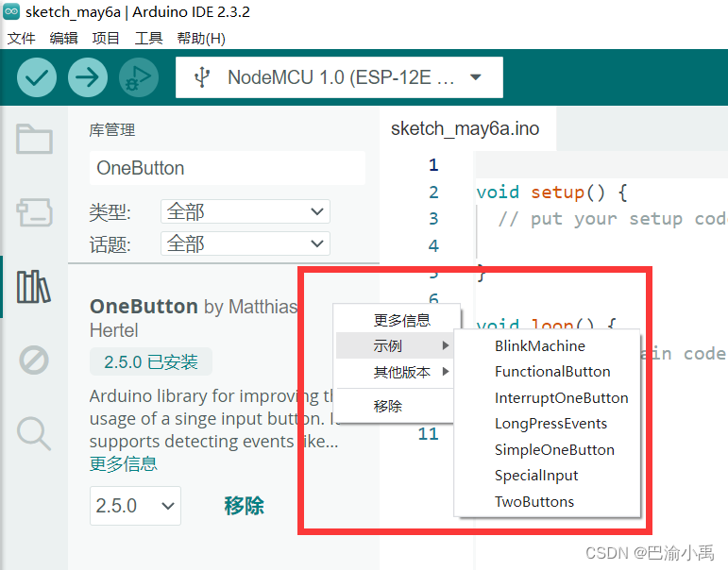Open the 项目 menu

pyautogui.click(x=106, y=38)
